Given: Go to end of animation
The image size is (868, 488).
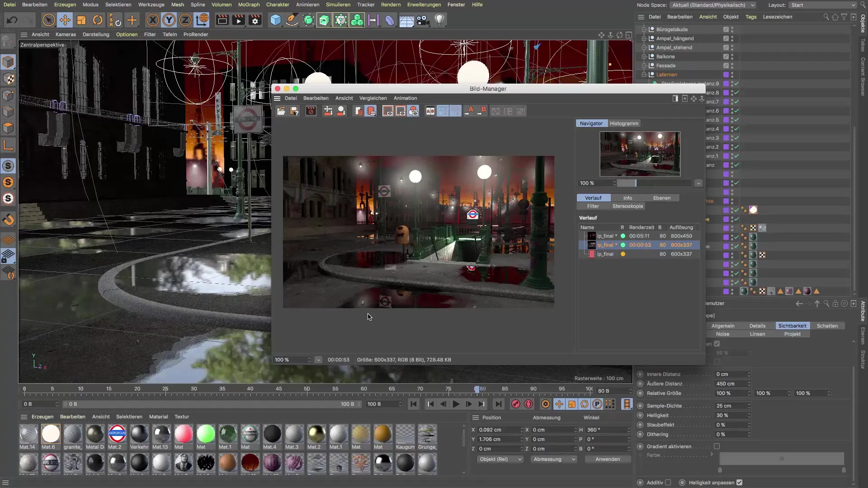Looking at the screenshot, I should [x=498, y=404].
